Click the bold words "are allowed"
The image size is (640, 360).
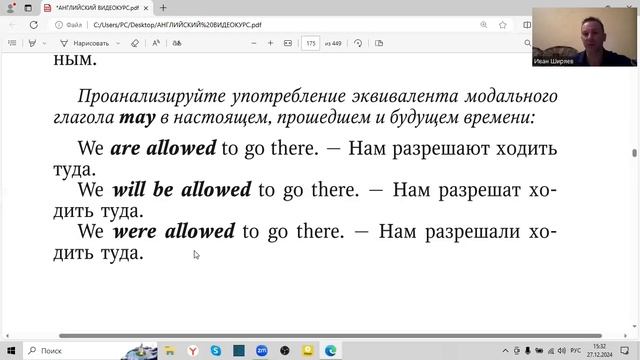tap(163, 148)
